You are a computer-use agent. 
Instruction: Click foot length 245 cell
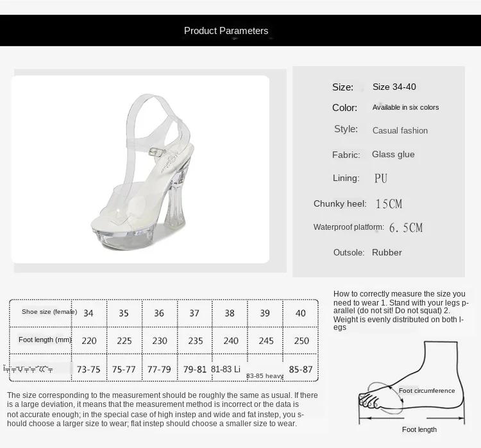(266, 341)
